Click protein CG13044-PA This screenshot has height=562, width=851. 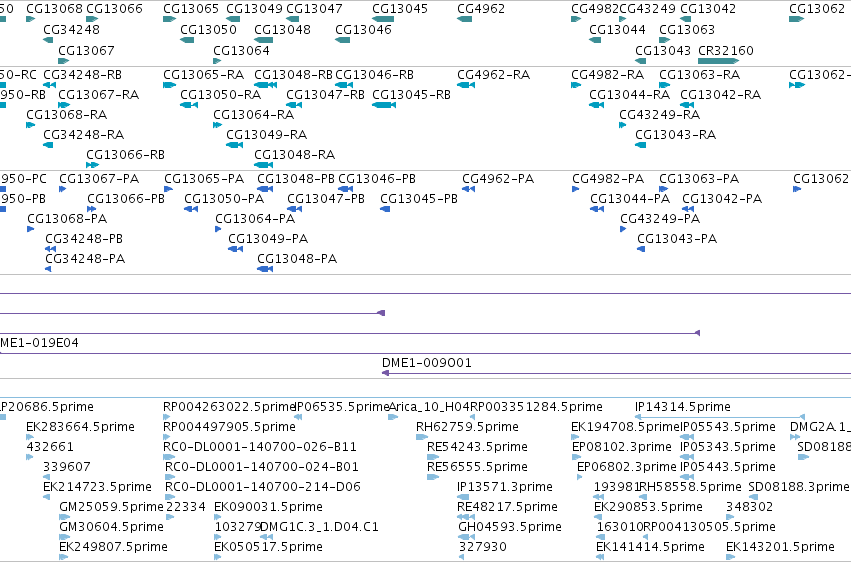click(x=630, y=199)
